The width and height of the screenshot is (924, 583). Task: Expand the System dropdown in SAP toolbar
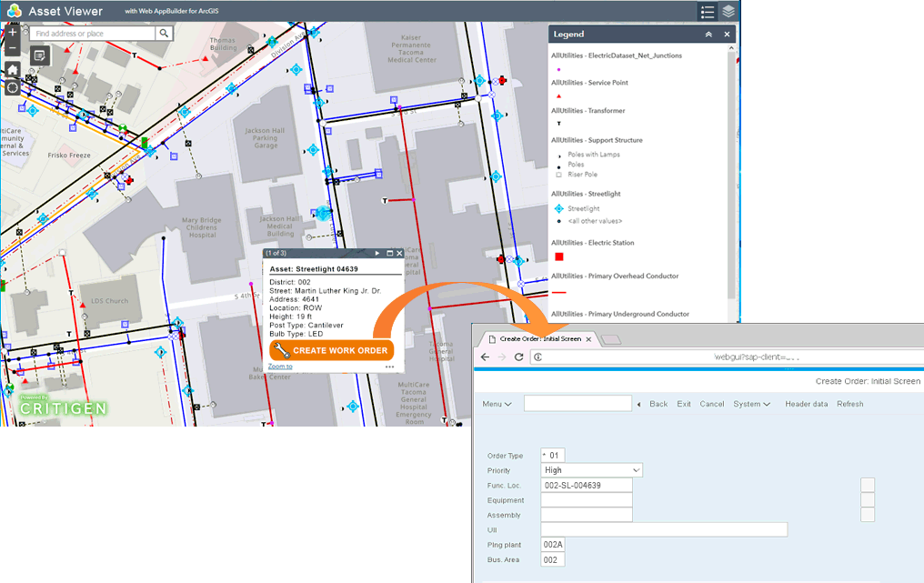click(x=751, y=405)
